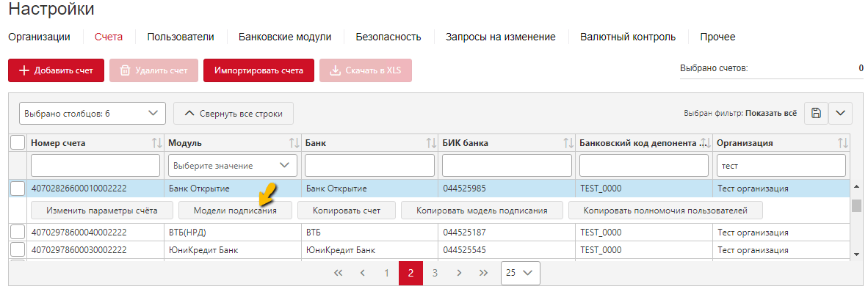Open Модуль filter Выберите значение dropdown
The image size is (868, 289).
point(233,165)
